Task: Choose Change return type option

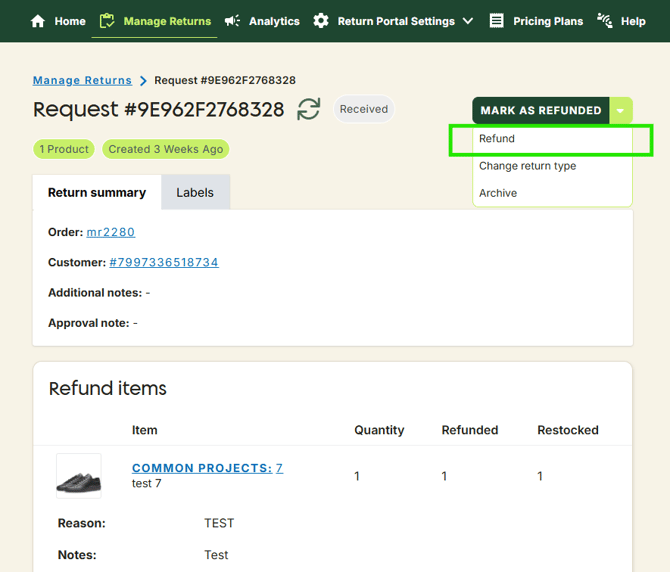Action: pos(527,166)
